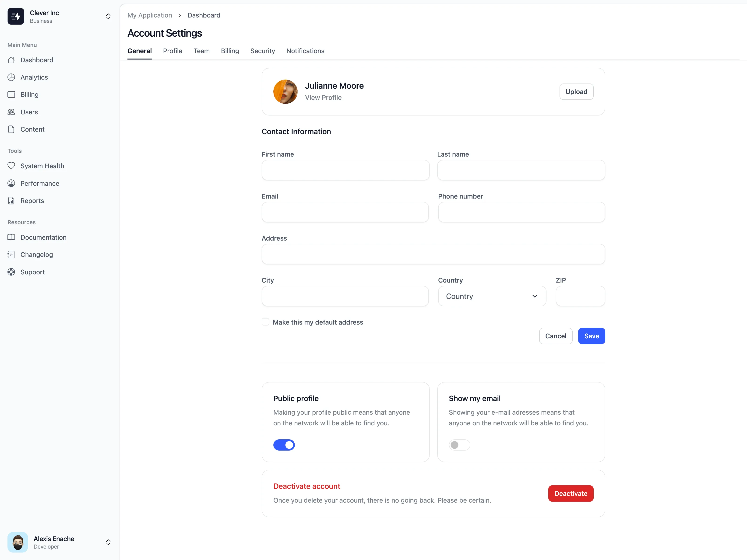This screenshot has width=747, height=560.
Task: Expand the Alexis Enache user menu
Action: click(x=108, y=542)
